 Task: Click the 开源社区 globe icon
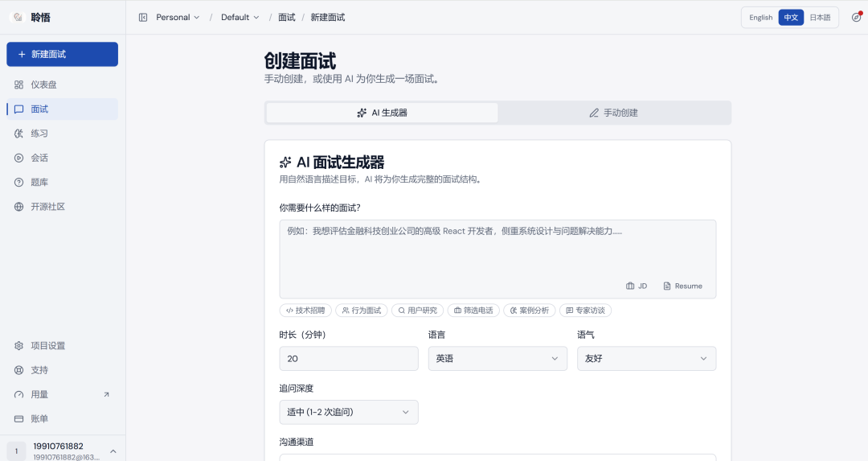18,207
